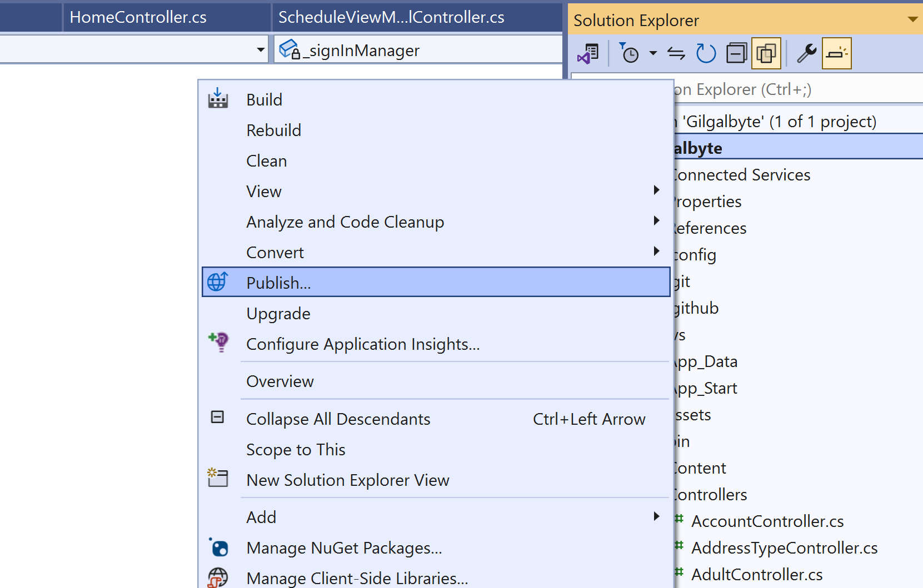923x588 pixels.
Task: Click the Search Solution Explorer box
Action: point(798,89)
